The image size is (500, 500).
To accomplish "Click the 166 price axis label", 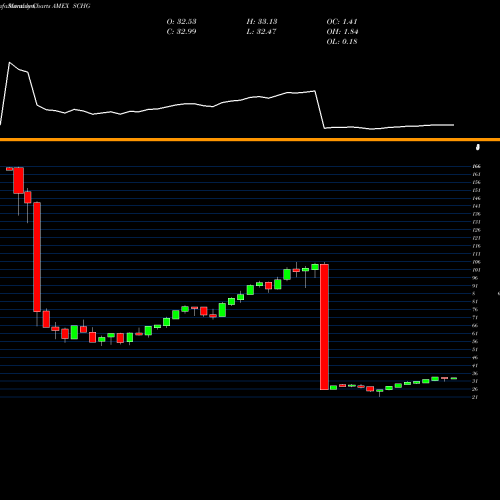I will 476,166.
